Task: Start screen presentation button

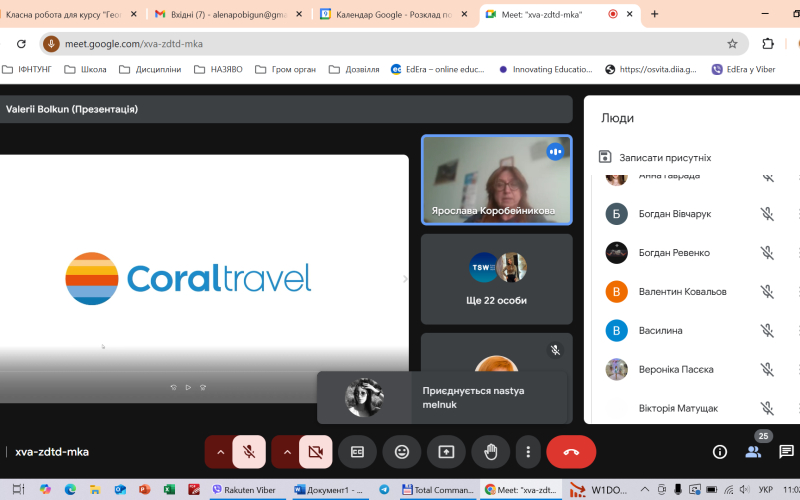Action: point(446,452)
